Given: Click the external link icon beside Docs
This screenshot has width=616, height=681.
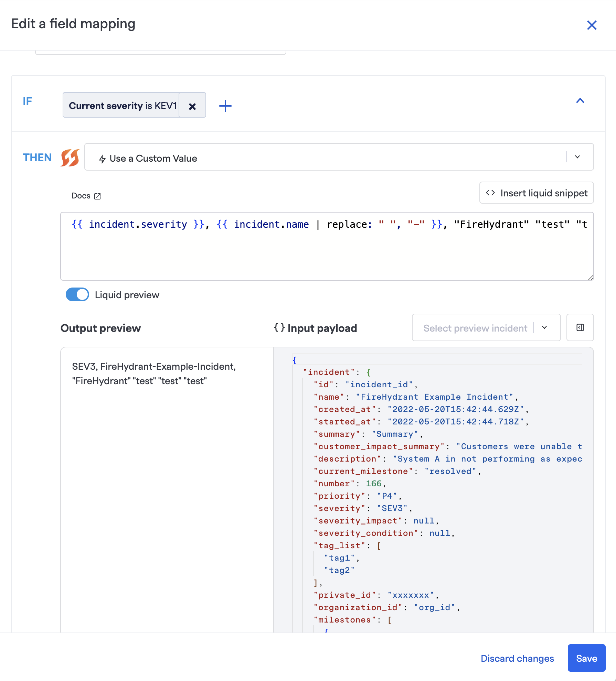Looking at the screenshot, I should coord(97,196).
